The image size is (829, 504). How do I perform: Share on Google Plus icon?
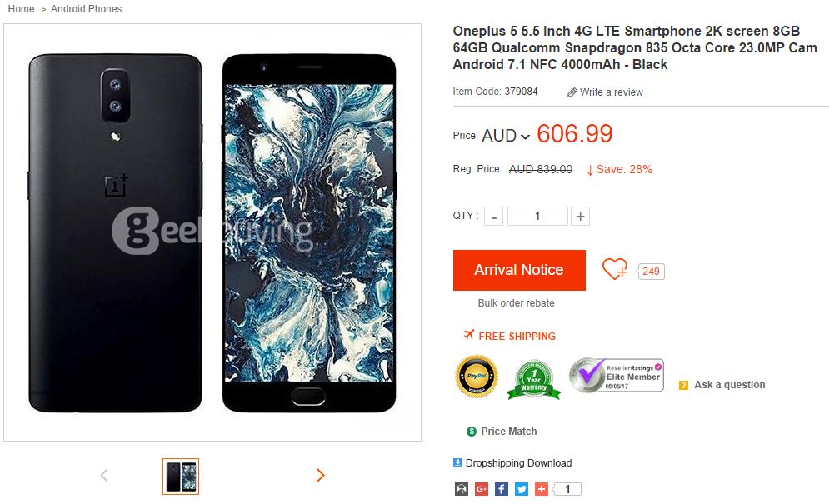click(481, 489)
